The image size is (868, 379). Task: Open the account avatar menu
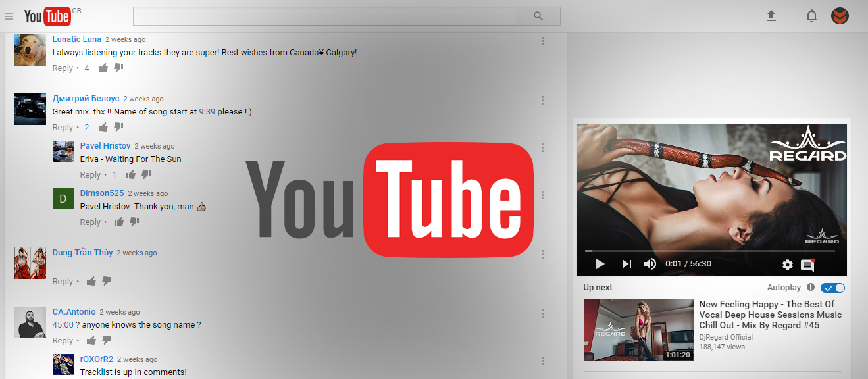pyautogui.click(x=840, y=16)
